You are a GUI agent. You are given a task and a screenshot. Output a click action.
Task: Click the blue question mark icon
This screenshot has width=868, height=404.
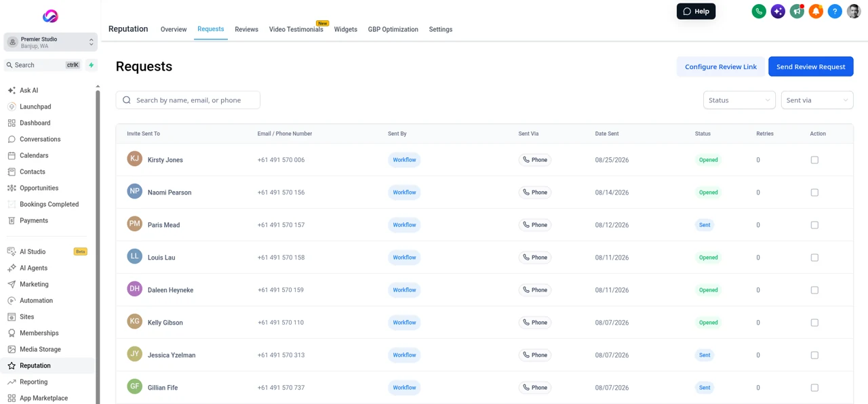tap(835, 12)
